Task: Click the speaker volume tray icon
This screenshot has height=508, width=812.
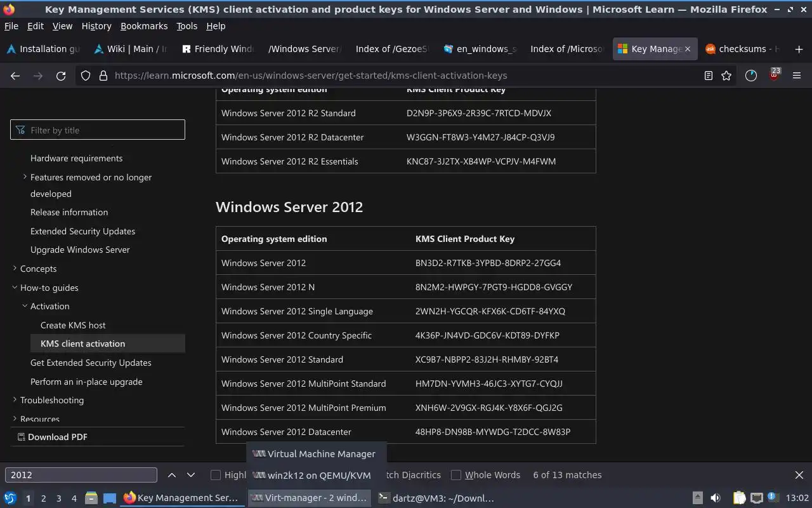Action: coord(716,498)
